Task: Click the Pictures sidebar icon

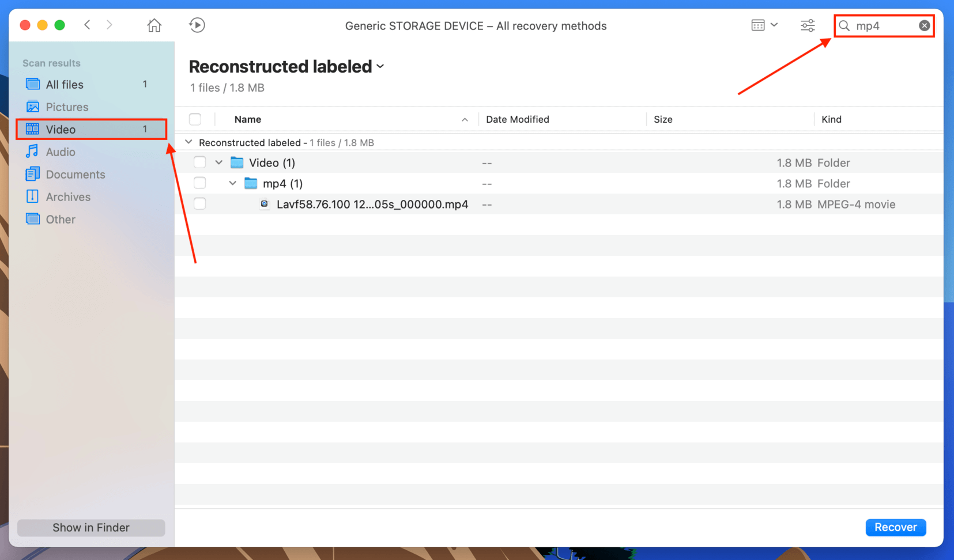Action: tap(33, 107)
